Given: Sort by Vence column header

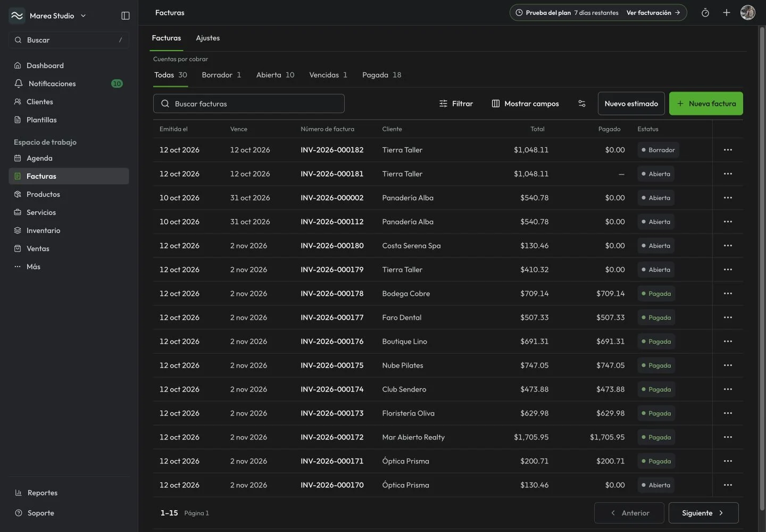Looking at the screenshot, I should pyautogui.click(x=238, y=129).
